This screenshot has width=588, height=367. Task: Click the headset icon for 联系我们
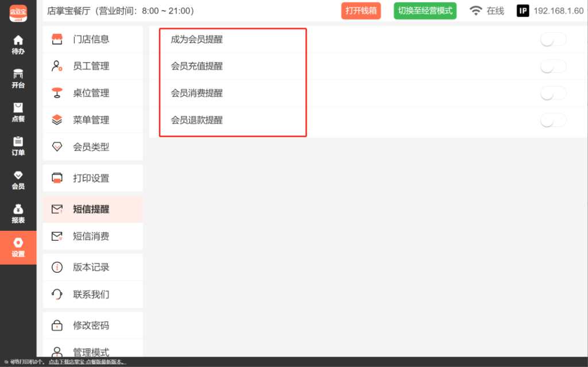pyautogui.click(x=57, y=294)
